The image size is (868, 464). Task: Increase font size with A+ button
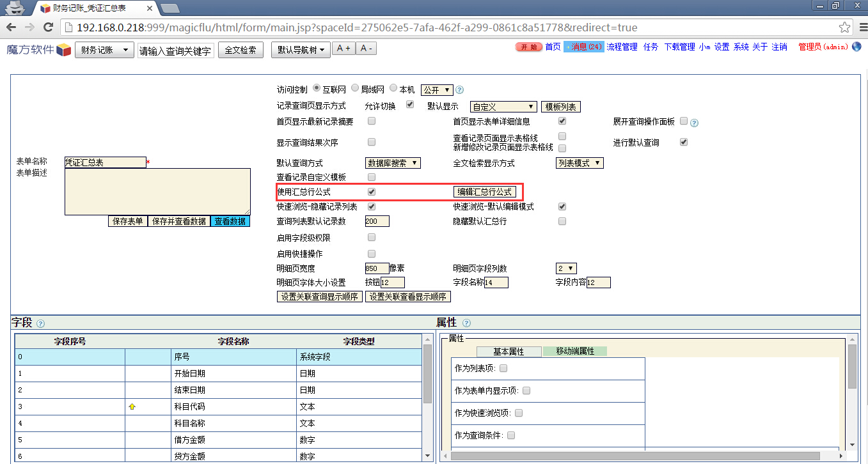point(343,49)
